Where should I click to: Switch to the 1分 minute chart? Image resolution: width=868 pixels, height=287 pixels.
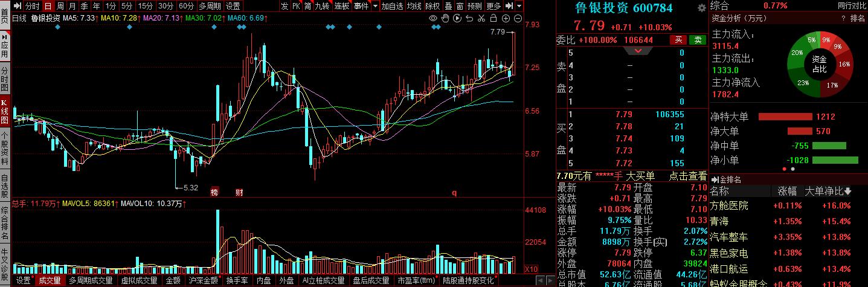click(111, 6)
